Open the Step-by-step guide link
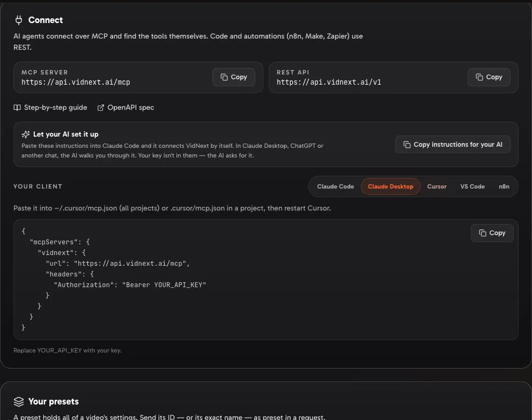 [50, 108]
